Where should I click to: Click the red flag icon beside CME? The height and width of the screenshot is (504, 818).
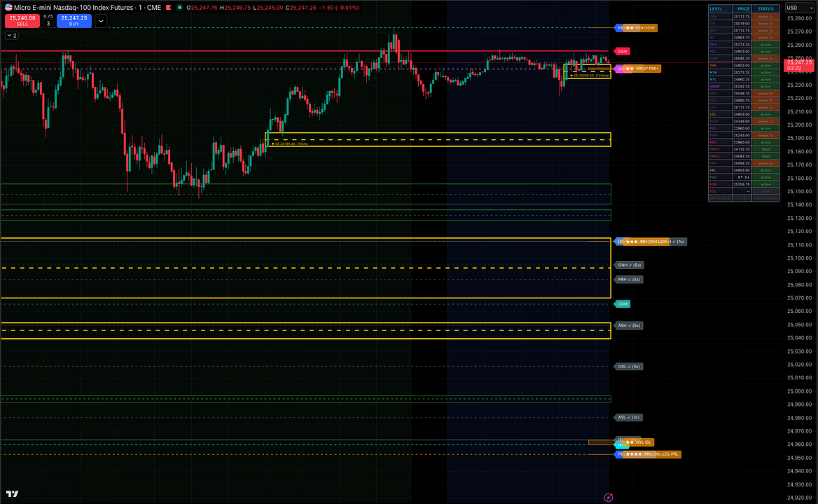tap(167, 6)
